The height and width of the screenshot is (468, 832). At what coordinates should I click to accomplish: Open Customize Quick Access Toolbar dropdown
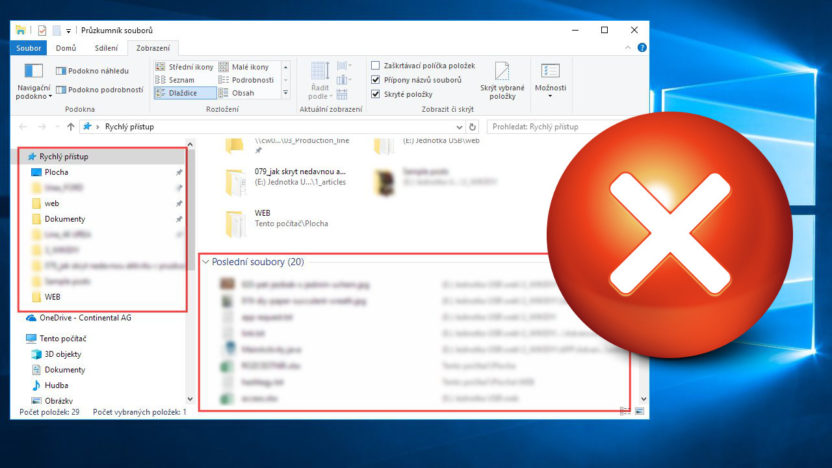[x=68, y=31]
